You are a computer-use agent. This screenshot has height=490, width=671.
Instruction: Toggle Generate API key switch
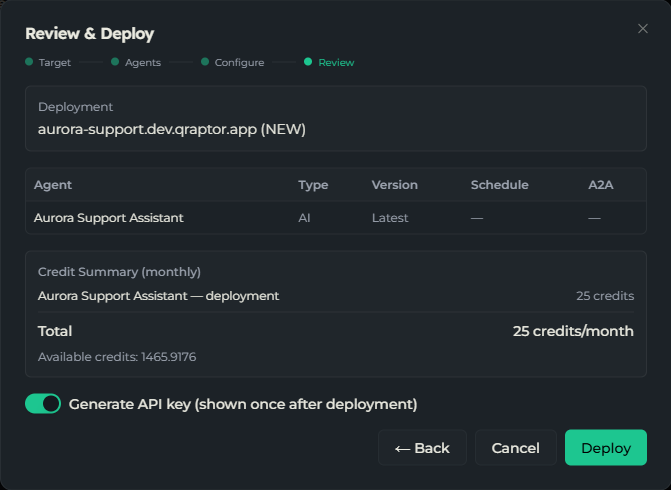tap(43, 404)
